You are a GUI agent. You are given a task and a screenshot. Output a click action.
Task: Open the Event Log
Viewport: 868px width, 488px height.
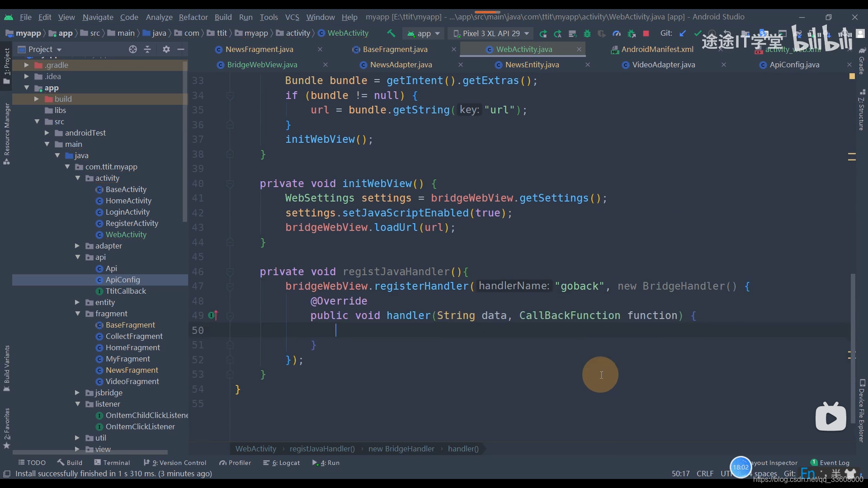click(830, 463)
